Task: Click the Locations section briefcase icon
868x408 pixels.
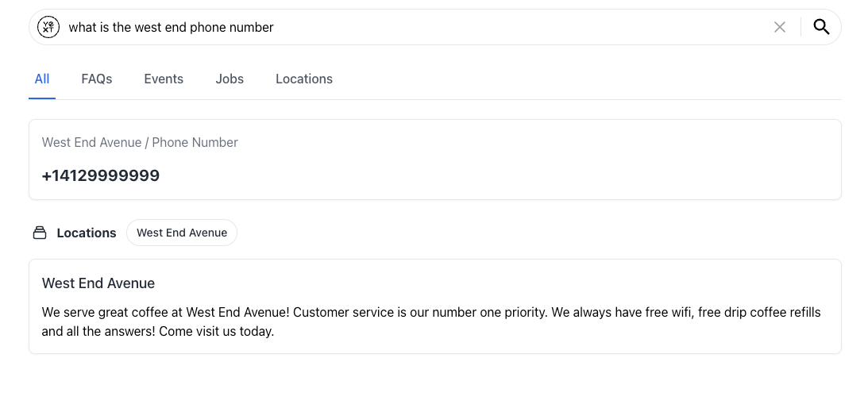Action: 39,233
